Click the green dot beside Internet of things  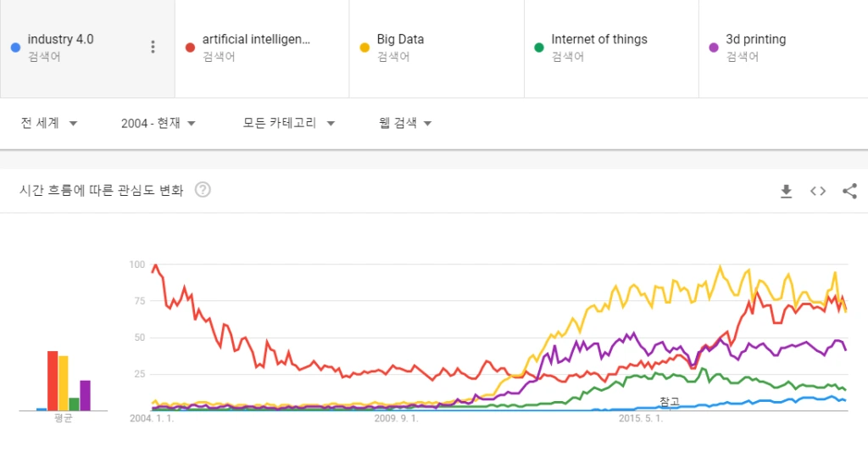tap(538, 47)
